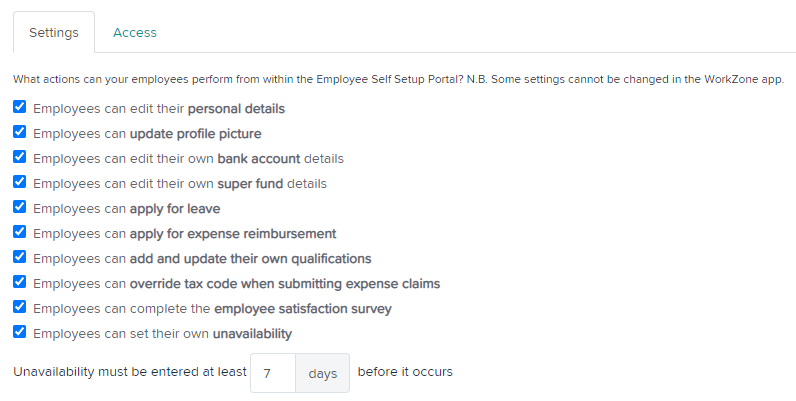Viewport: 796px width, 401px height.
Task: Click the unavailability days number field
Action: (273, 373)
